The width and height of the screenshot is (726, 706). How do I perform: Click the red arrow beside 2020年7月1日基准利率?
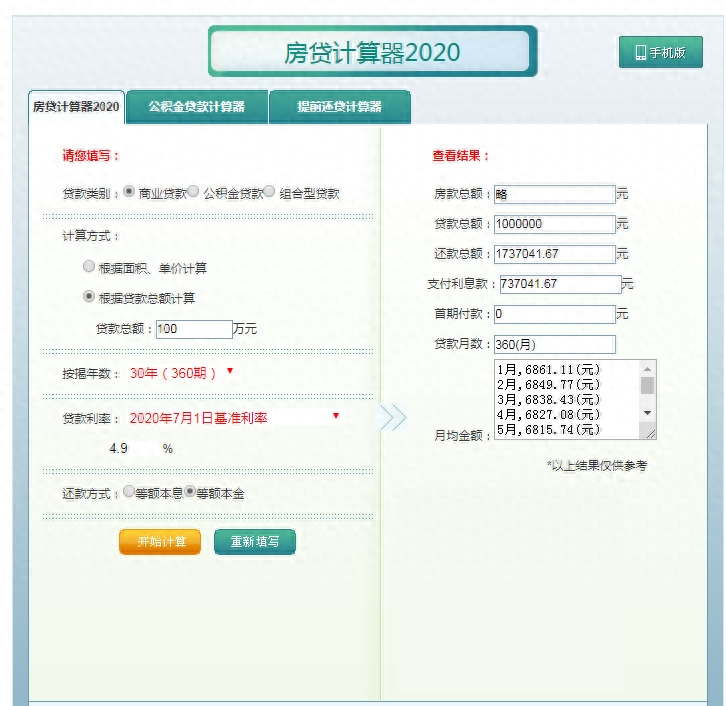336,416
